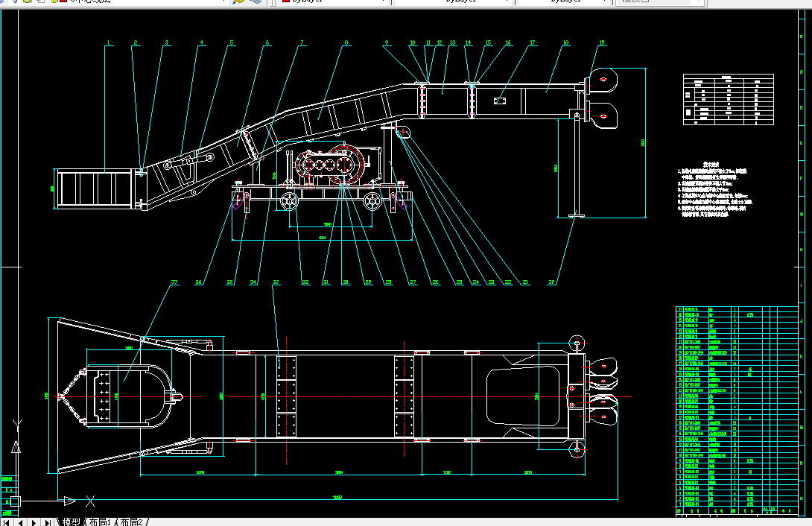Click callout number 16 in elevation view
This screenshot has height=526, width=812.
pos(508,43)
